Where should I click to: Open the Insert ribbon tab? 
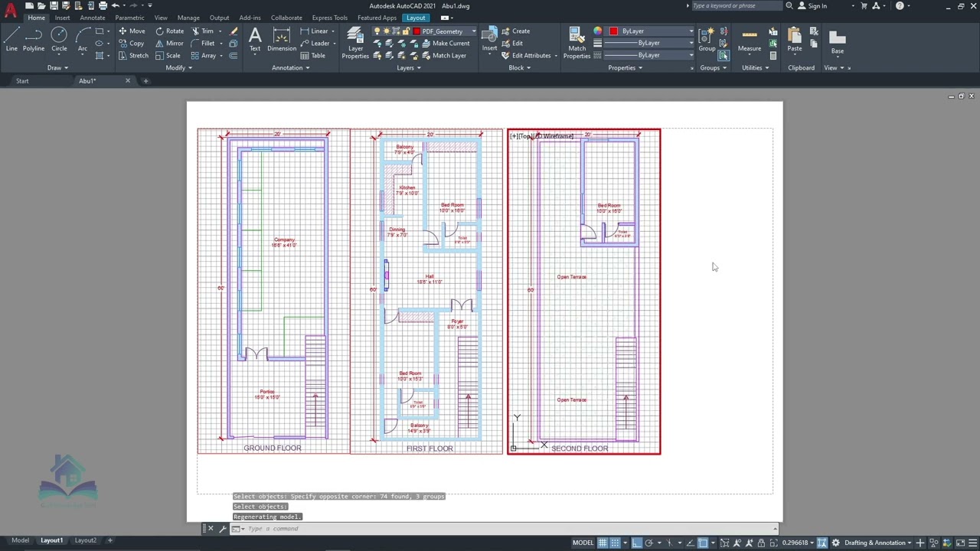(62, 18)
